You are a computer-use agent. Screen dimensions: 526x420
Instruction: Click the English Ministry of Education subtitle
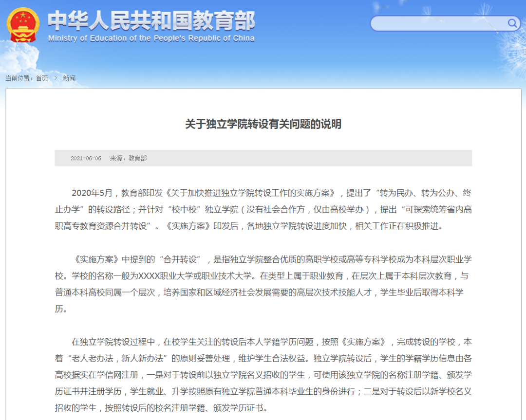[x=151, y=38]
